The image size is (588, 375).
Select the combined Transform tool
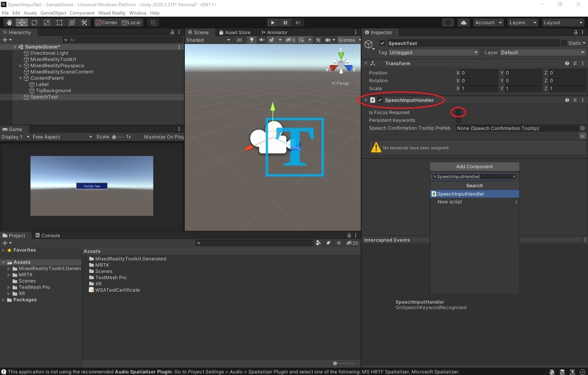coord(72,23)
